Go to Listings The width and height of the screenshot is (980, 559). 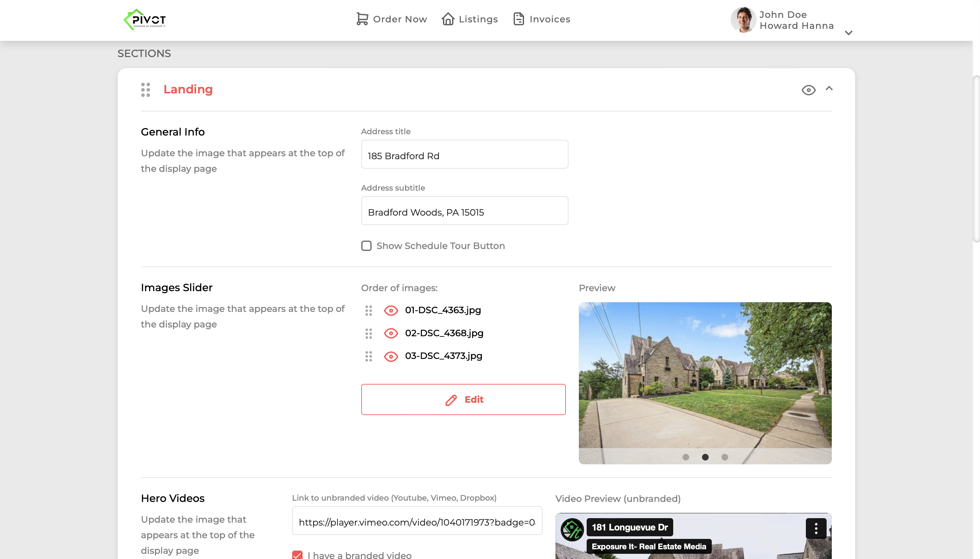pos(470,19)
